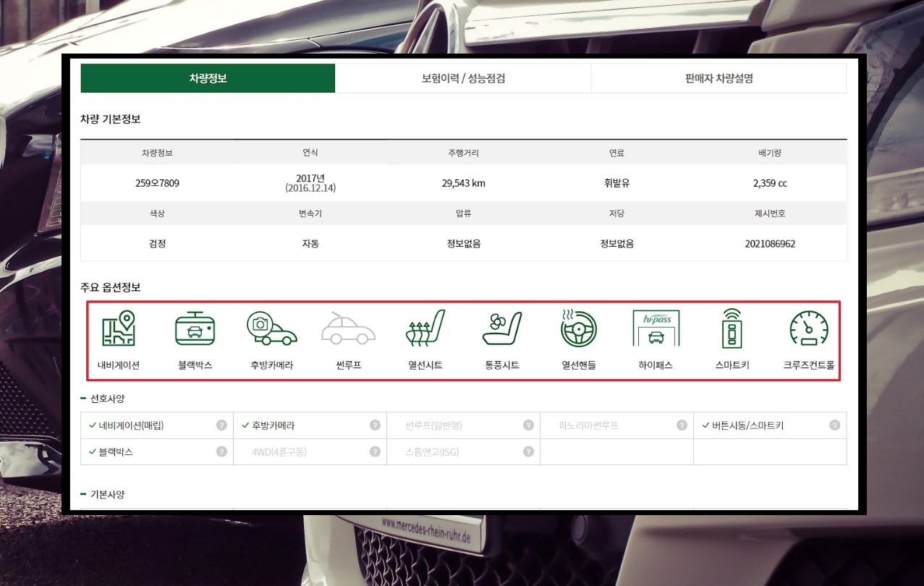Screen dimensions: 924x586
Task: Click the 연식 column header
Action: coord(310,153)
